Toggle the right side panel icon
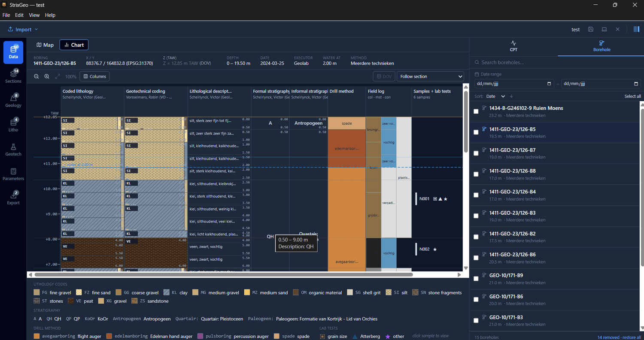The width and height of the screenshot is (644, 340). pos(636,29)
